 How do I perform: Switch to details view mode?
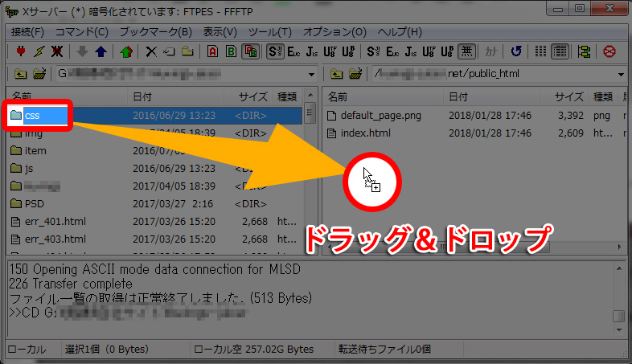tap(560, 51)
